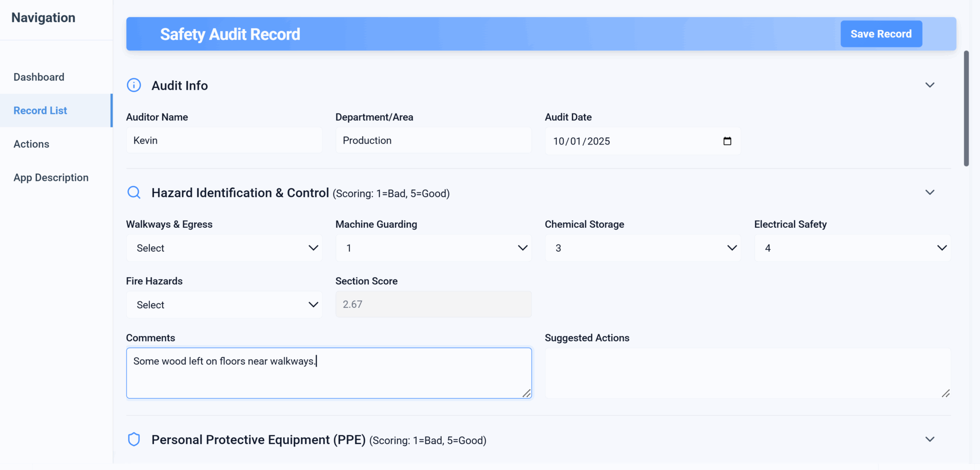The image size is (980, 470).
Task: Click the Auditor Name label
Action: (157, 117)
